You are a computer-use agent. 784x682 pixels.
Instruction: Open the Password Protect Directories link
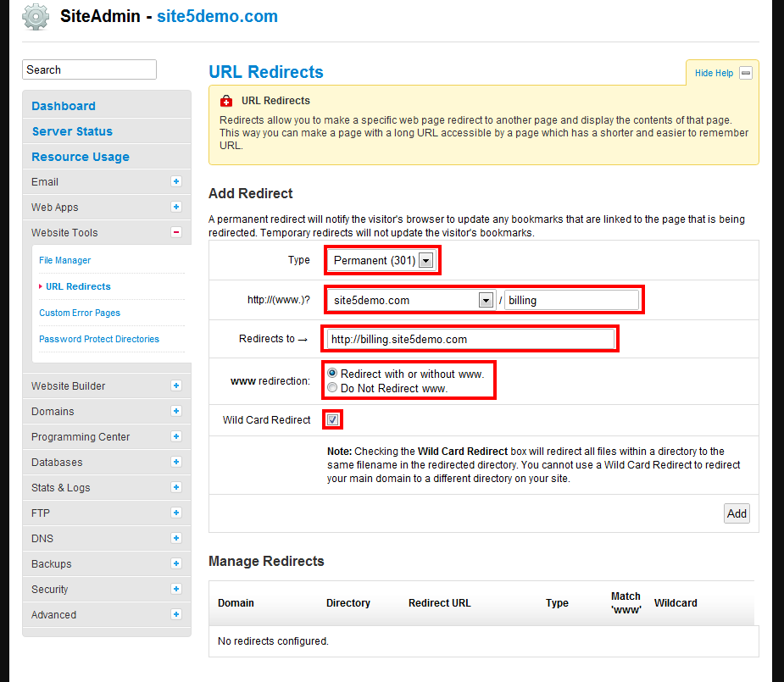click(99, 339)
